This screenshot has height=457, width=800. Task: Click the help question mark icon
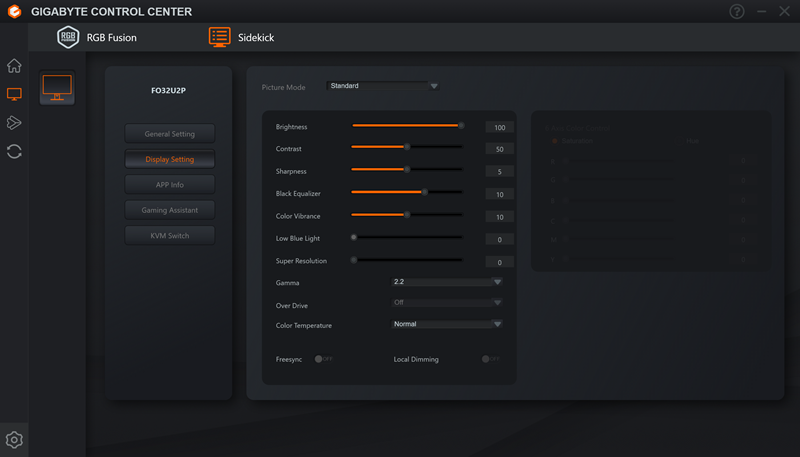[738, 11]
